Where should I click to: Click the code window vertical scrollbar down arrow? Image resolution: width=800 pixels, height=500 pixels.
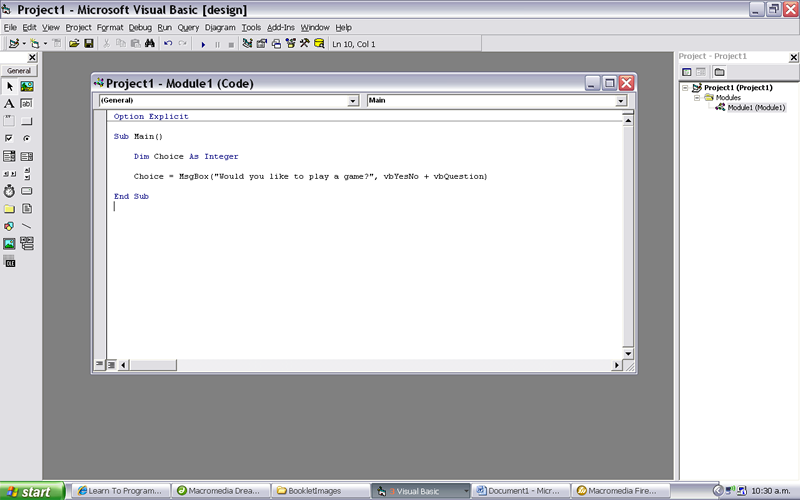(628, 353)
